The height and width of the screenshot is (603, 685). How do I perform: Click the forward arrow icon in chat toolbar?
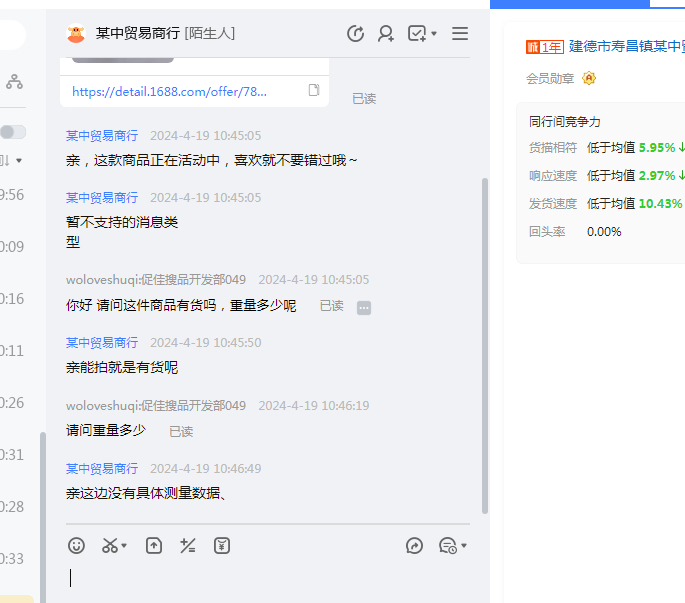click(415, 545)
